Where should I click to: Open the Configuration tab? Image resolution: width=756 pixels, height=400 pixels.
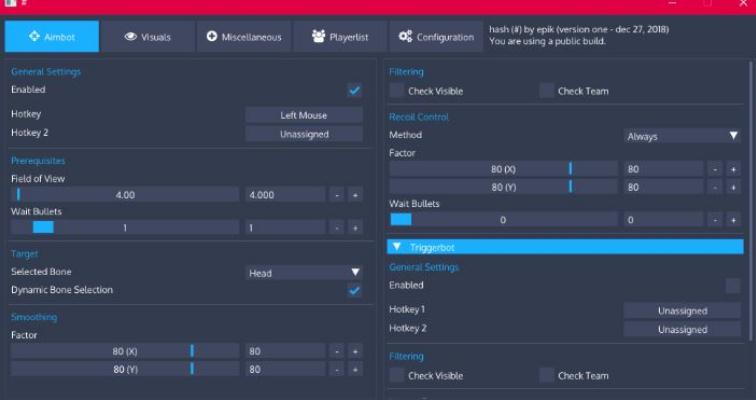(436, 37)
